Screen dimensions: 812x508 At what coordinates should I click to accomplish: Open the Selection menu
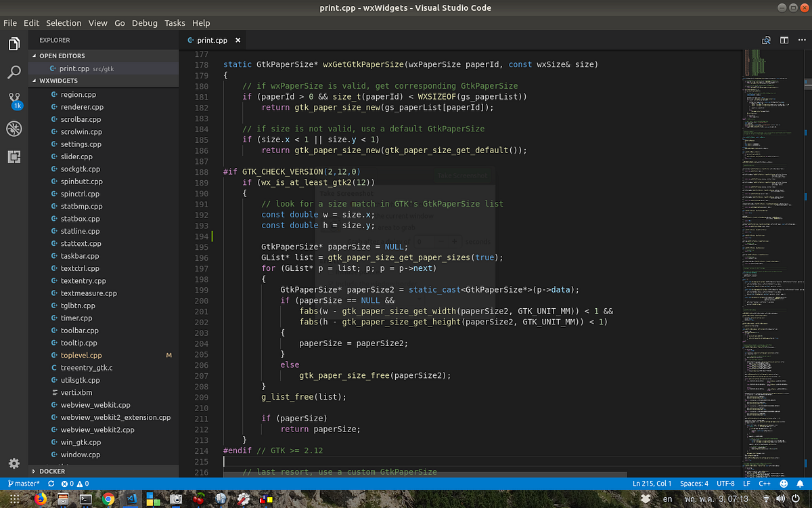64,23
